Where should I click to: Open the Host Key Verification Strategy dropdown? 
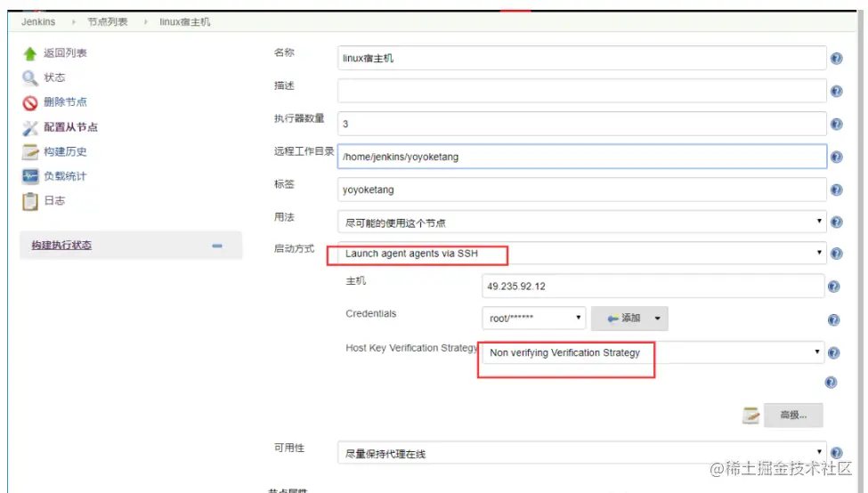coord(653,352)
